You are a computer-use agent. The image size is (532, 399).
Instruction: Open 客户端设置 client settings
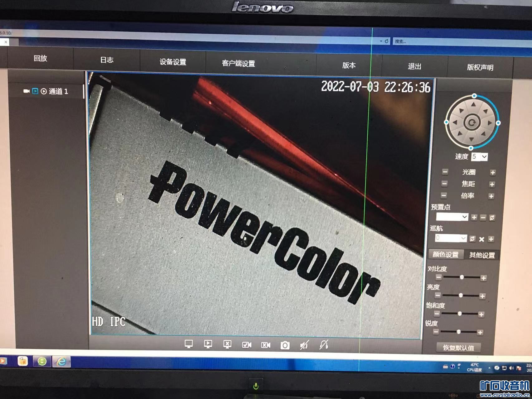coord(238,63)
